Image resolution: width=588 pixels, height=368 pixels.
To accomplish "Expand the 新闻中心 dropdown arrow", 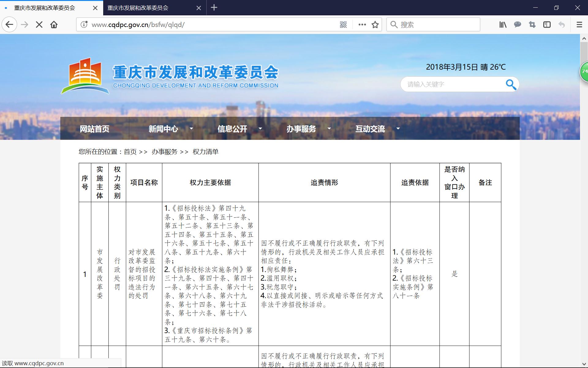I will [x=191, y=128].
